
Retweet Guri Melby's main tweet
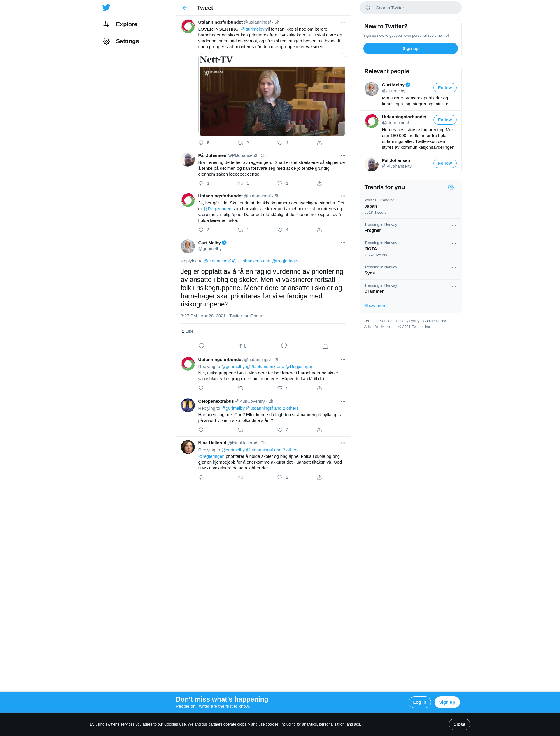(x=243, y=346)
